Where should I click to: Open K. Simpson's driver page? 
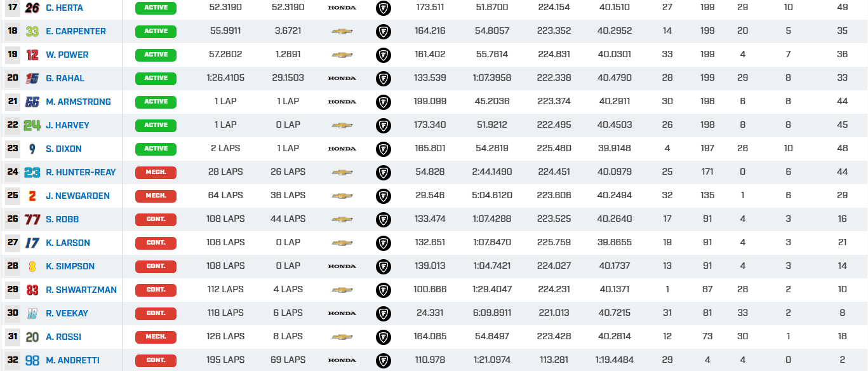(x=70, y=266)
